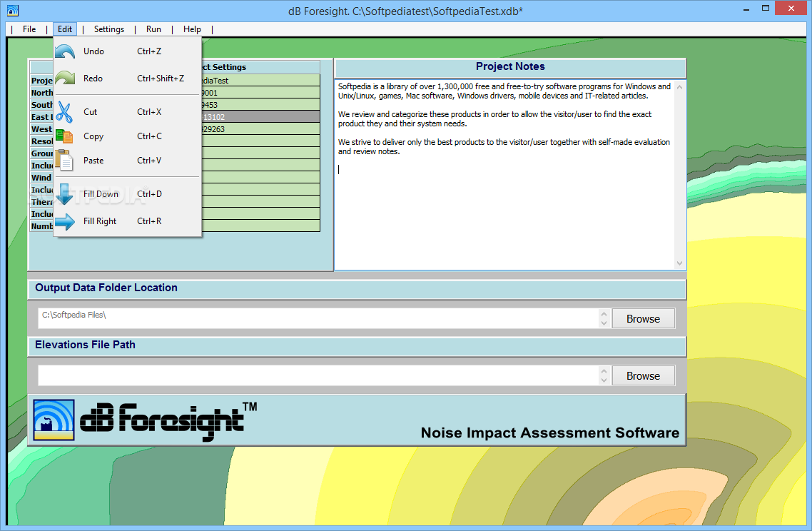Choose Fill Down Ctrl+D
The height and width of the screenshot is (531, 812).
(x=128, y=194)
